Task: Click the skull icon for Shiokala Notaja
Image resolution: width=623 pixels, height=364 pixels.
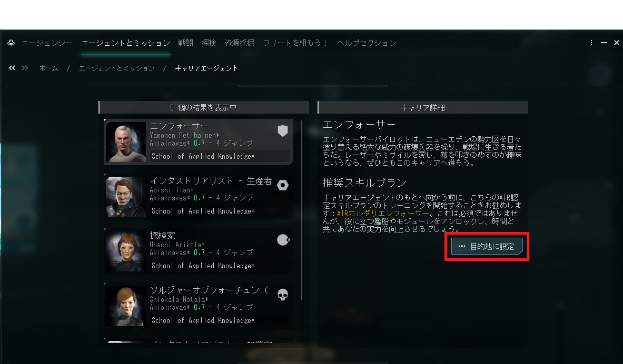Action: (282, 295)
